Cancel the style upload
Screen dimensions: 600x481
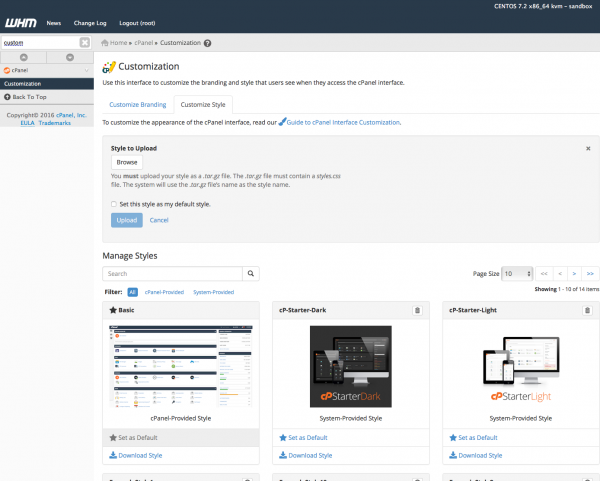[x=159, y=220]
